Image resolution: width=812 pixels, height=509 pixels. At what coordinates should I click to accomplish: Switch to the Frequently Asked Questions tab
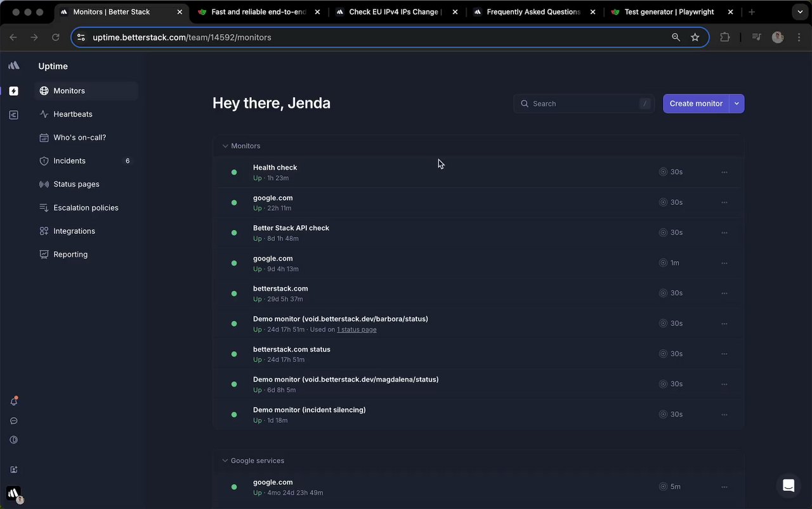[534, 12]
